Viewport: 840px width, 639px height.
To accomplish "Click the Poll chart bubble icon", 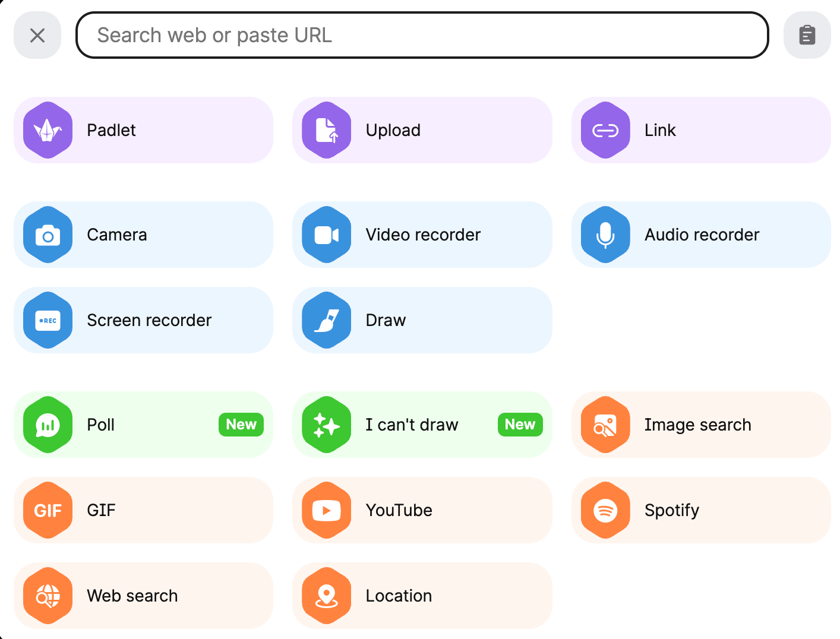I will (48, 425).
